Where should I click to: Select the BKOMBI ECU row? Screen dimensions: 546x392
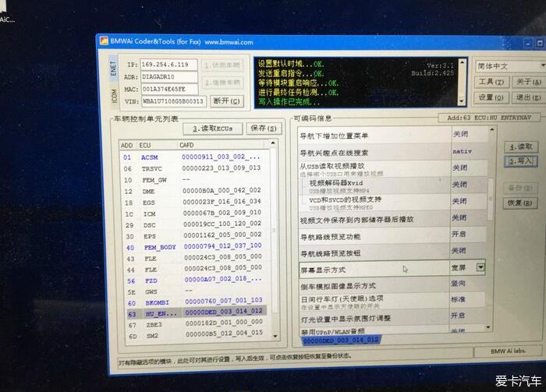pos(198,302)
